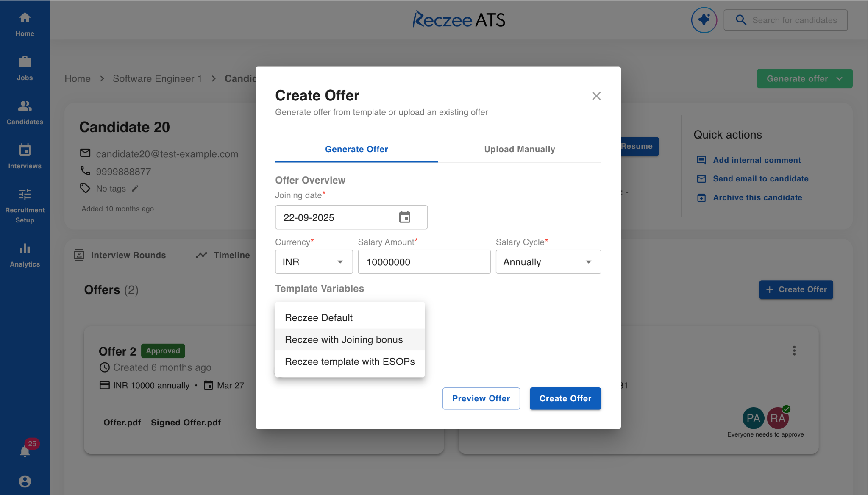This screenshot has width=868, height=495.
Task: Click the Preview Offer button
Action: pos(481,398)
